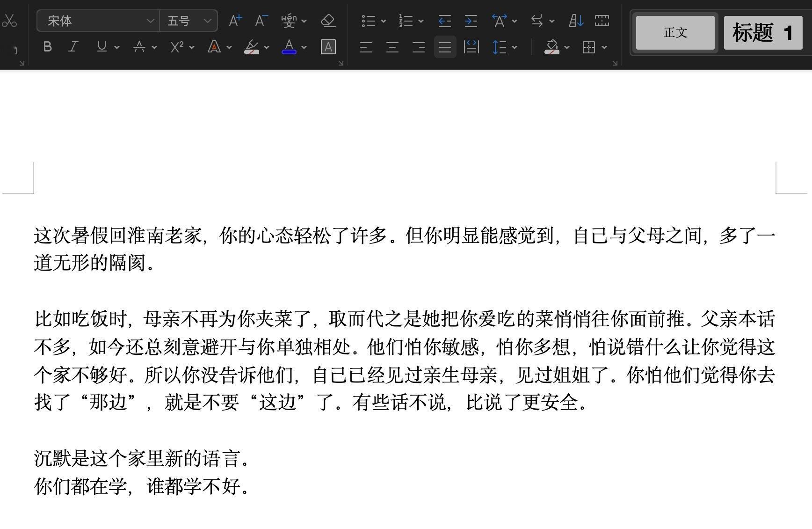Expand the strikethrough options arrow

[154, 47]
